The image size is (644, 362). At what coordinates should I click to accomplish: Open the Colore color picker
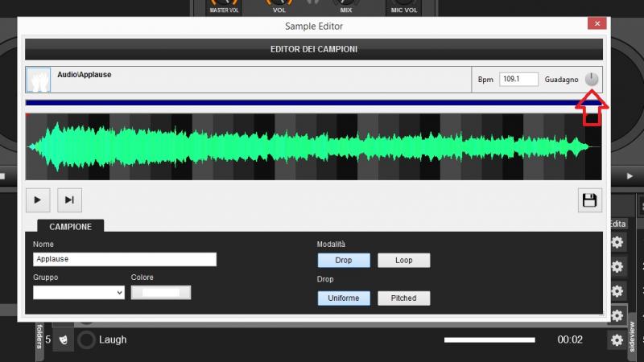[x=161, y=292]
